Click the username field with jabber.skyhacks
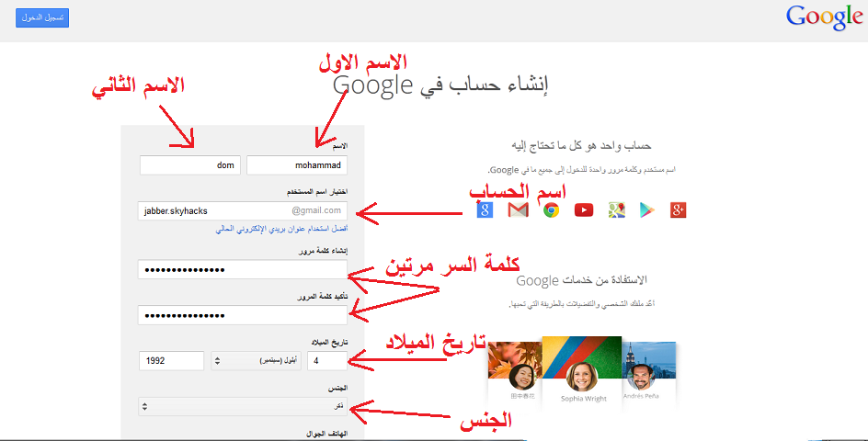Image resolution: width=868 pixels, height=441 pixels. coord(243,210)
